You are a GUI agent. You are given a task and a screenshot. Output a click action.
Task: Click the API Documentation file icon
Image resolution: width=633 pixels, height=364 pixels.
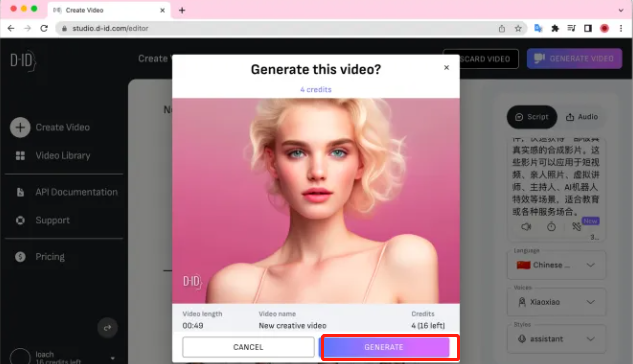click(20, 192)
